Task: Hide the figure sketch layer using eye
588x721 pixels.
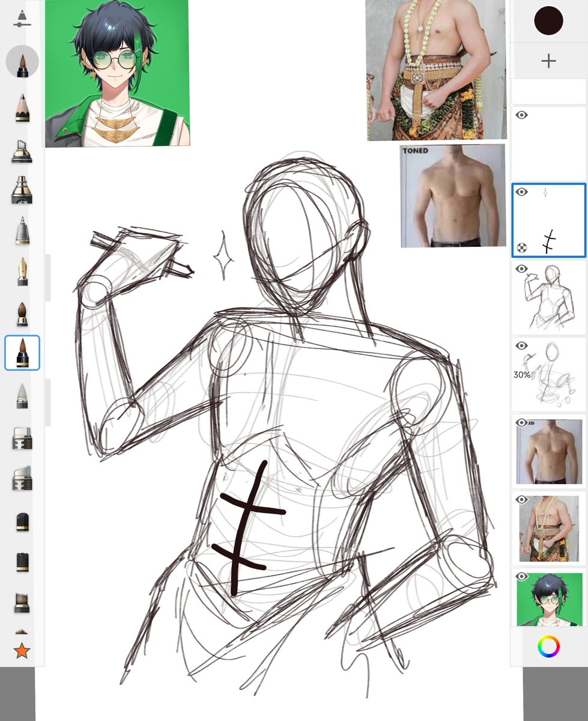Action: pos(522,269)
